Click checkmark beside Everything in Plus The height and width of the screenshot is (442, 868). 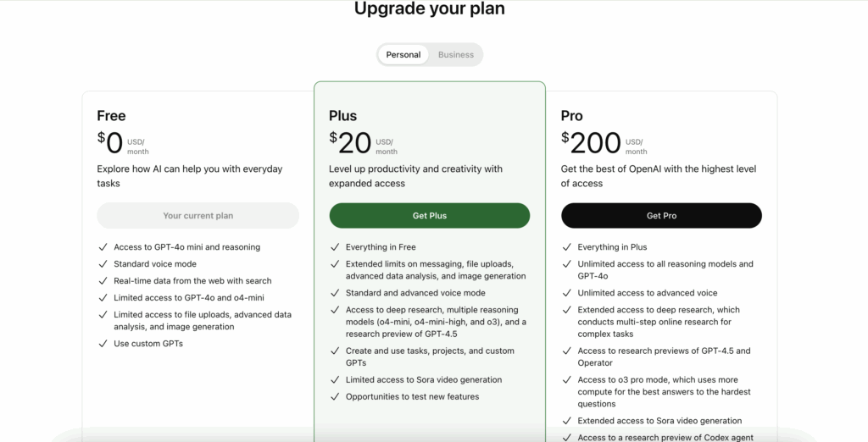tap(566, 247)
